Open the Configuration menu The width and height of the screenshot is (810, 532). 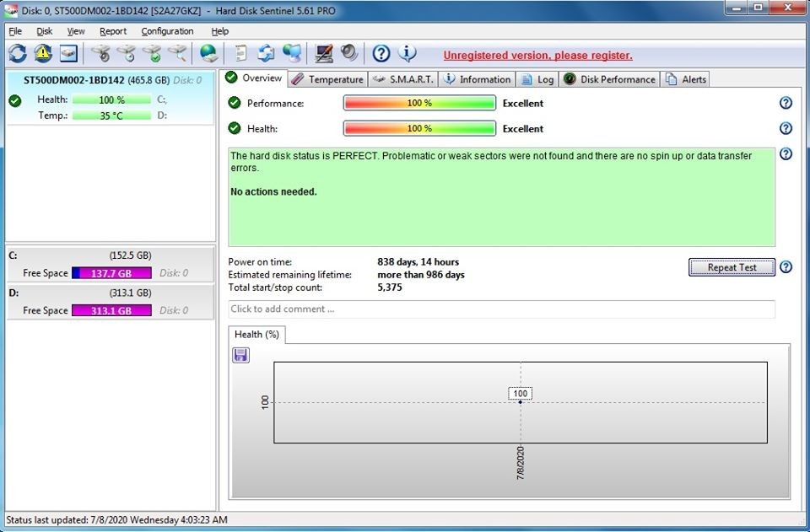point(167,31)
